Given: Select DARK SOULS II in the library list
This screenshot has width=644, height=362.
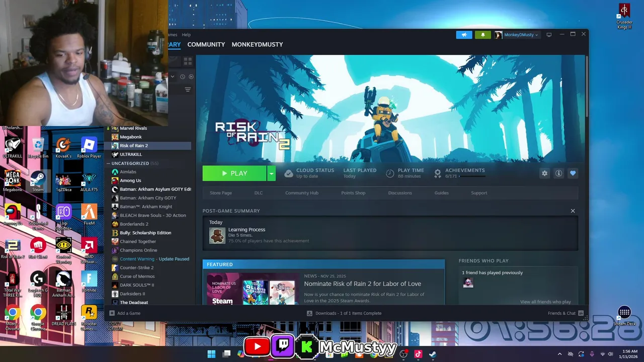Looking at the screenshot, I should (137, 285).
